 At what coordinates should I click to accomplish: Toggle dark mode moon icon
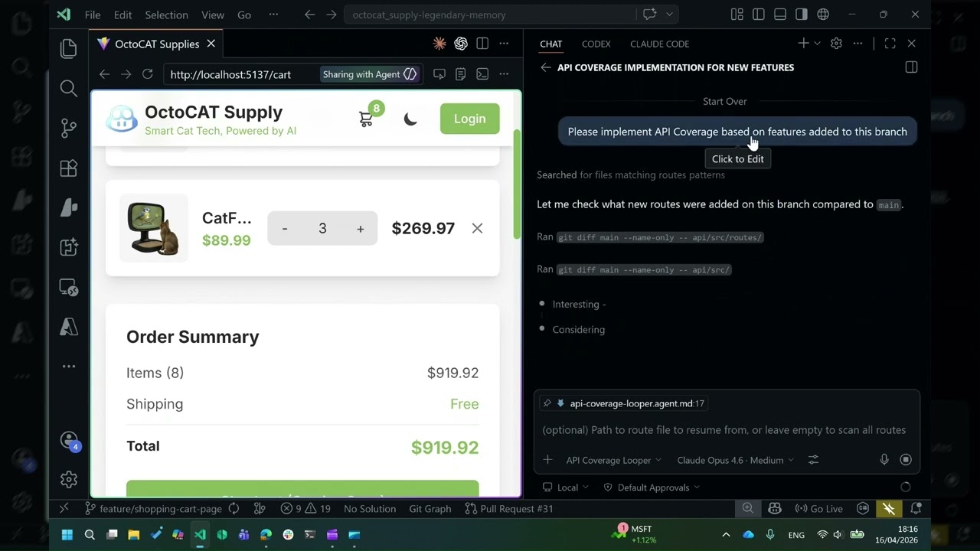pyautogui.click(x=410, y=119)
